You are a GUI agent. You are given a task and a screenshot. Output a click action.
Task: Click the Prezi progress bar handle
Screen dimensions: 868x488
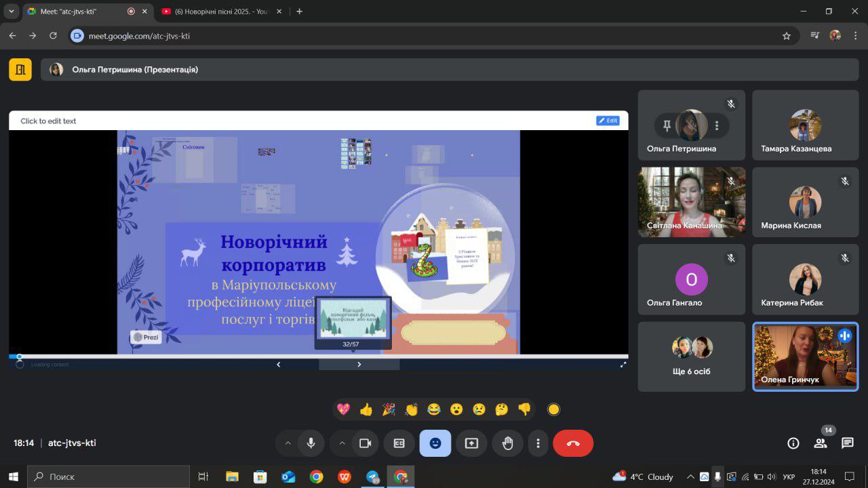19,357
